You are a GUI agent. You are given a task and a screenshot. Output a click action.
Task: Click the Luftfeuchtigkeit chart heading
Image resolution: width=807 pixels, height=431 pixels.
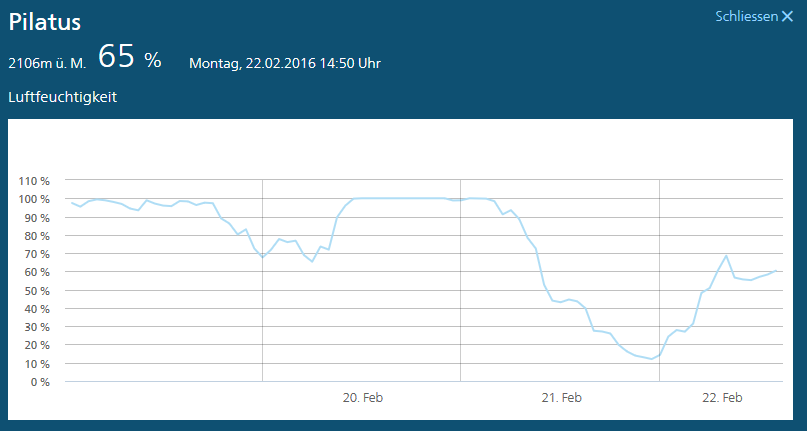point(63,97)
